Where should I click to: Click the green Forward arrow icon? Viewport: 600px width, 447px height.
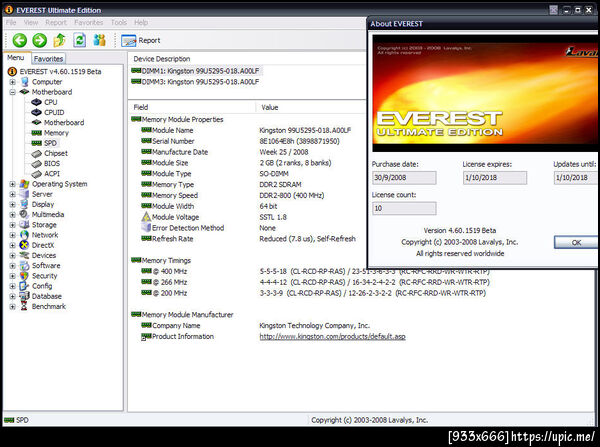[x=39, y=40]
